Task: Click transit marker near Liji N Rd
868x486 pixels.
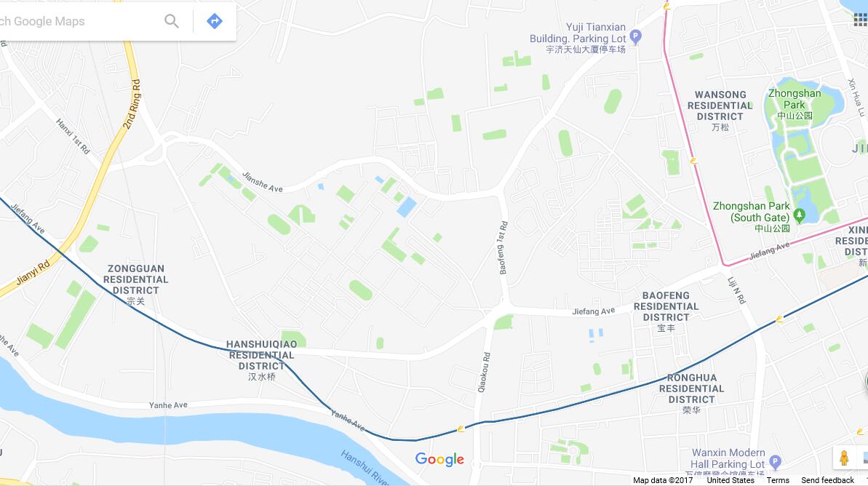Action: point(779,319)
